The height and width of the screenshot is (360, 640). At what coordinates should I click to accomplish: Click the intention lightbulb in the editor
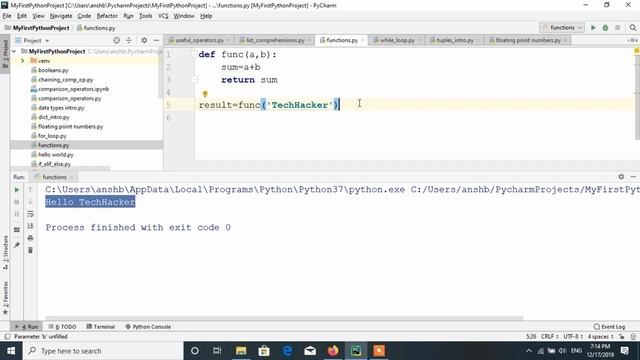(205, 94)
